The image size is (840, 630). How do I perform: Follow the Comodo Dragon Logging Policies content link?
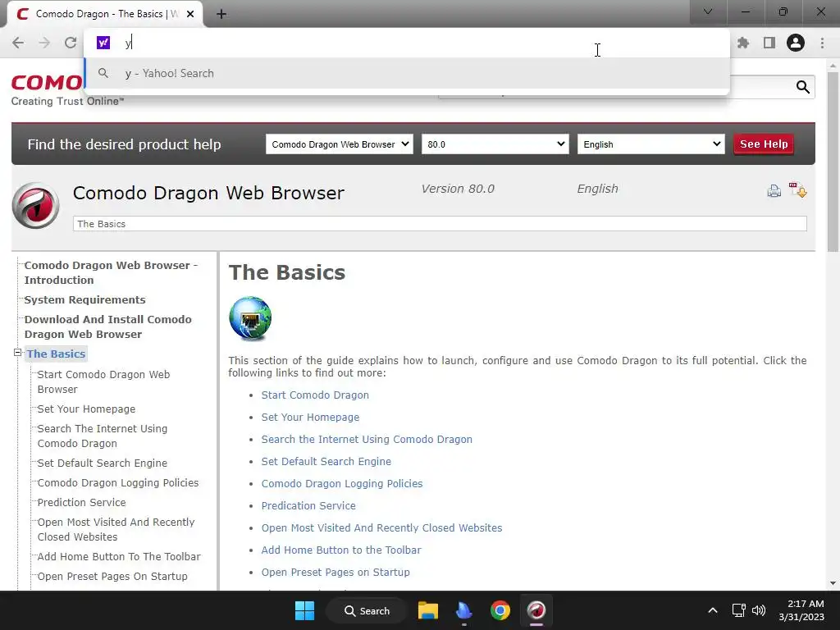point(342,484)
